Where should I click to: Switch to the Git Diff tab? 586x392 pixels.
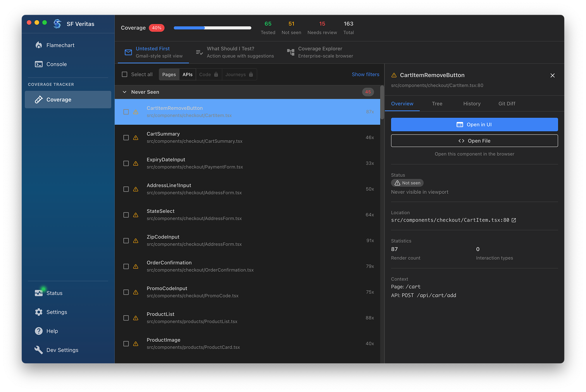507,104
